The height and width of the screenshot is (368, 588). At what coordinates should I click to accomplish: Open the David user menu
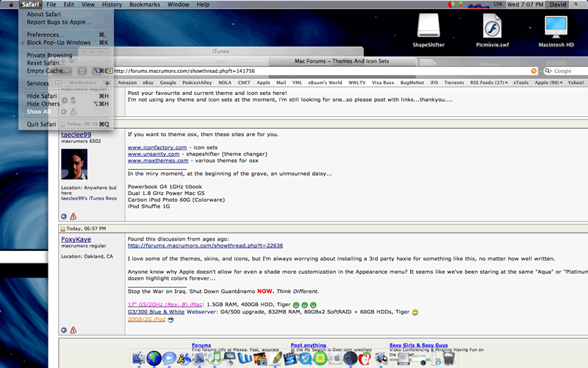558,4
